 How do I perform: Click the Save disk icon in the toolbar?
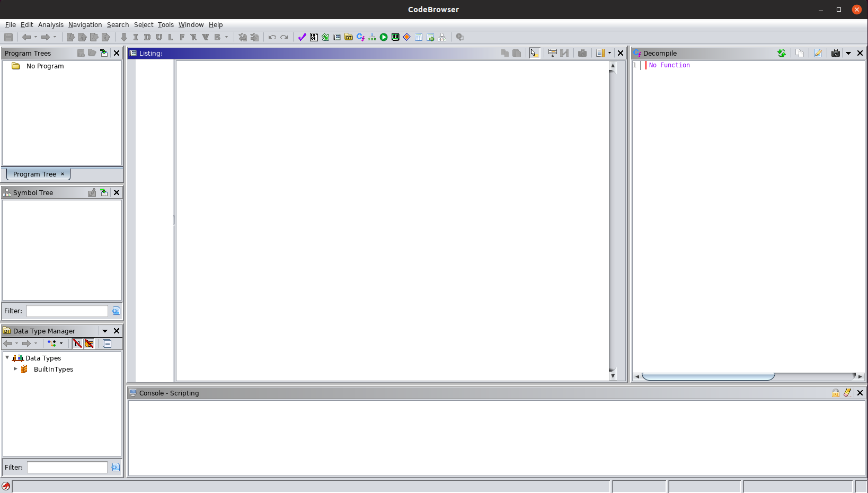click(x=8, y=37)
